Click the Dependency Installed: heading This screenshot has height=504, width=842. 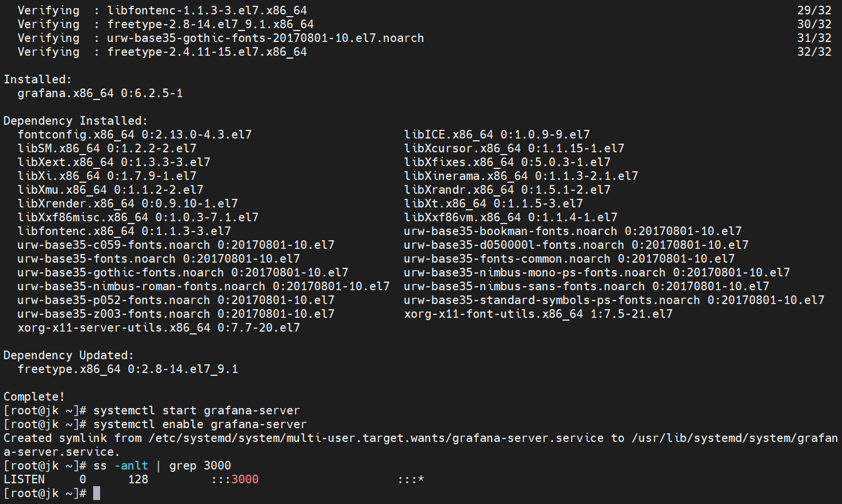click(x=75, y=121)
